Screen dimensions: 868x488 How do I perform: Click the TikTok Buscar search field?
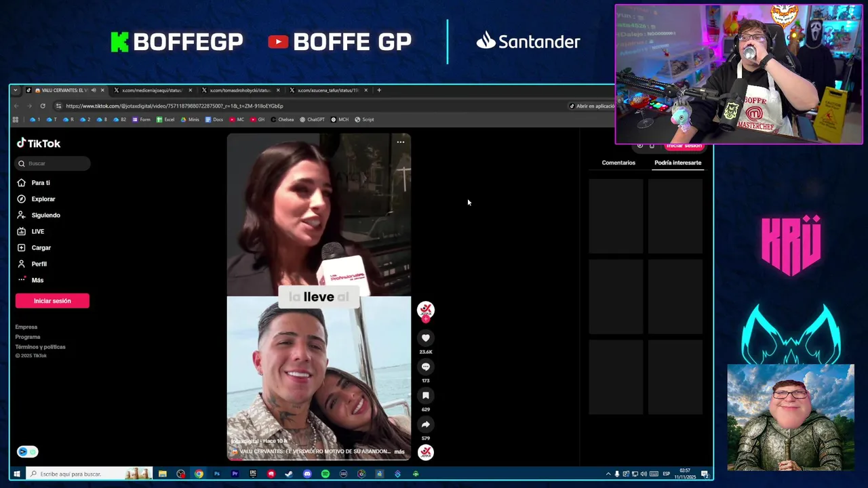(x=53, y=163)
